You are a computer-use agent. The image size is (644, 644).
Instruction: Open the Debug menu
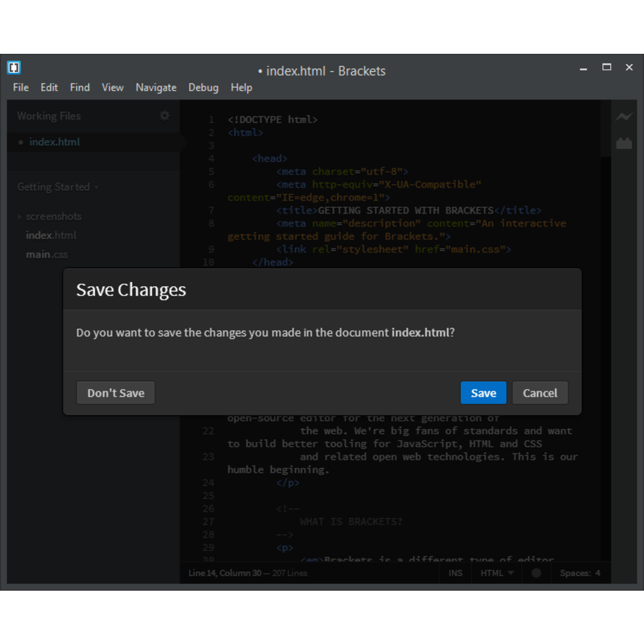[203, 88]
